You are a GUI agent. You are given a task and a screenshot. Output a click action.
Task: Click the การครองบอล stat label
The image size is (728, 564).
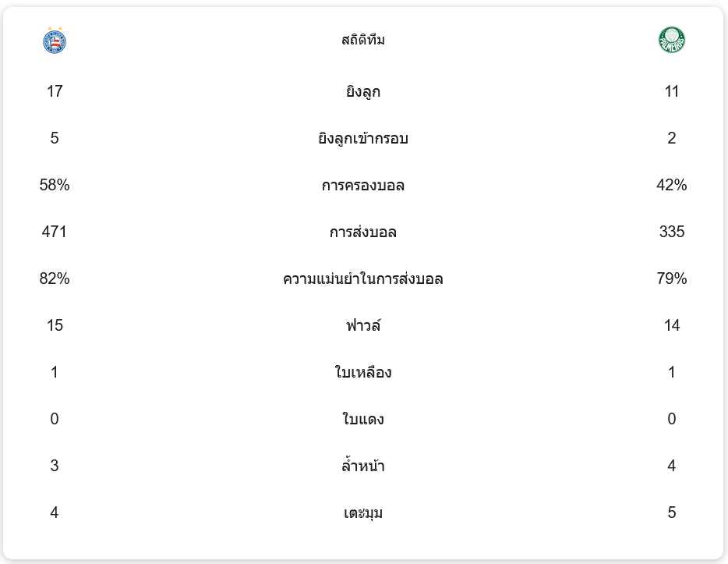point(363,186)
